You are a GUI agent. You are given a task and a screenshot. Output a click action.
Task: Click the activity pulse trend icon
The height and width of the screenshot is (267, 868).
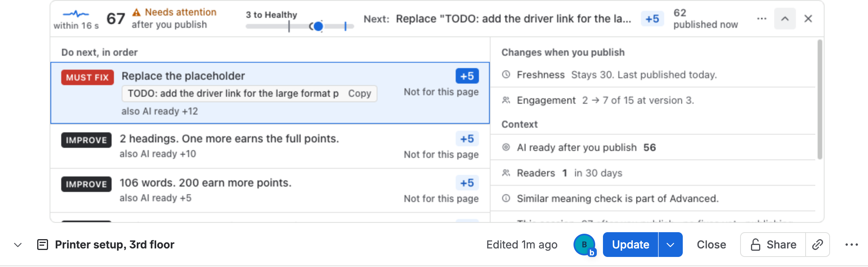point(76,14)
